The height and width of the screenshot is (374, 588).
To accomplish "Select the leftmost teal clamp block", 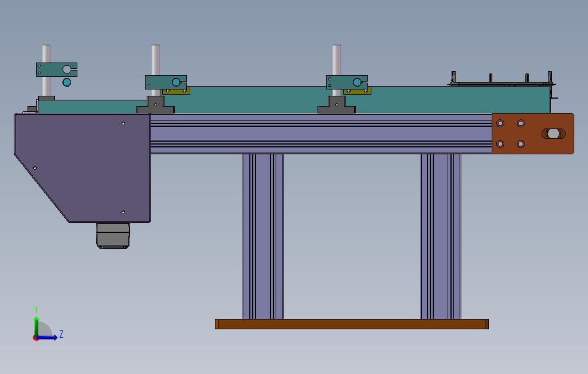I will tap(57, 69).
